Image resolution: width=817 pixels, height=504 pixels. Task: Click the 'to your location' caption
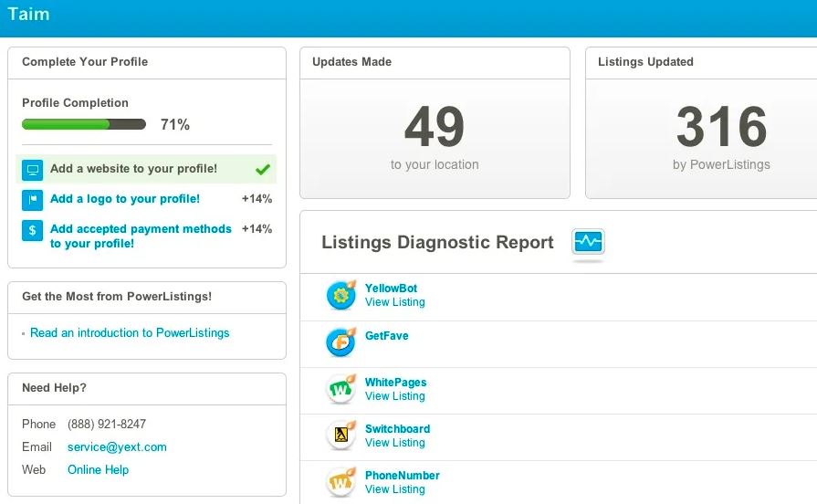point(435,164)
